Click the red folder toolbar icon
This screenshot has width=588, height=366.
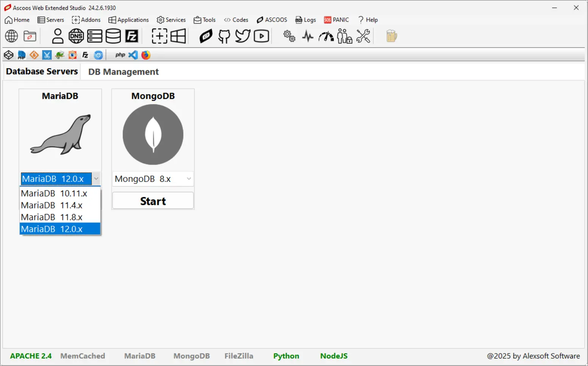pyautogui.click(x=30, y=36)
